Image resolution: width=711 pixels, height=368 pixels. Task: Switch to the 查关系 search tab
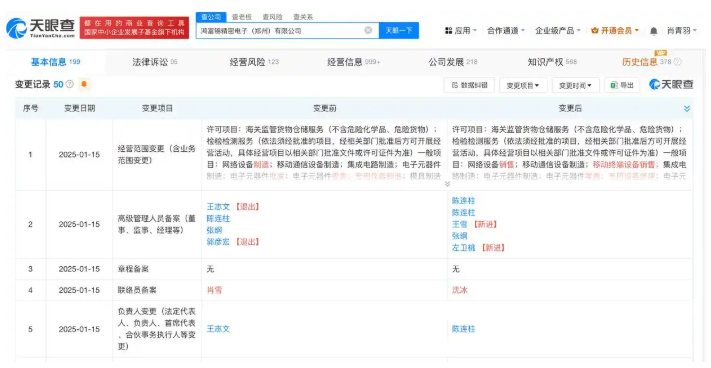point(303,17)
